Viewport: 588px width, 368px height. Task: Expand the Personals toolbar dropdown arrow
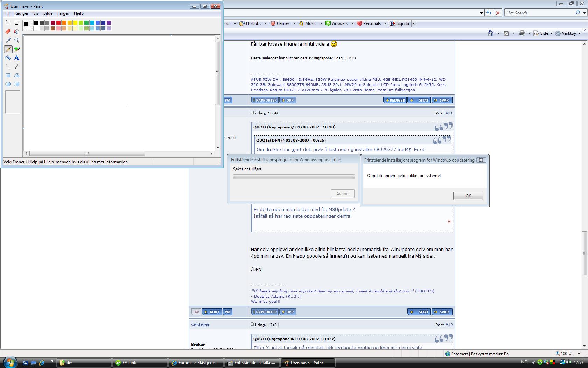coord(385,23)
